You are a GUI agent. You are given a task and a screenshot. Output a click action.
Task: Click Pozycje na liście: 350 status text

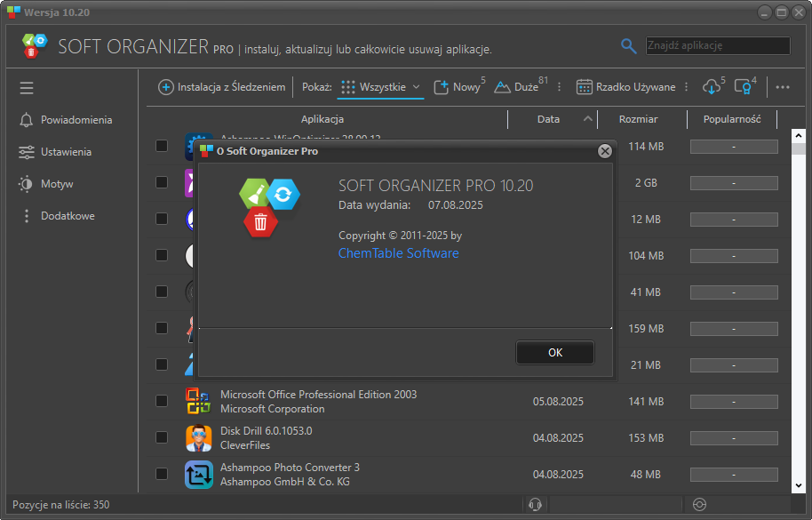61,505
